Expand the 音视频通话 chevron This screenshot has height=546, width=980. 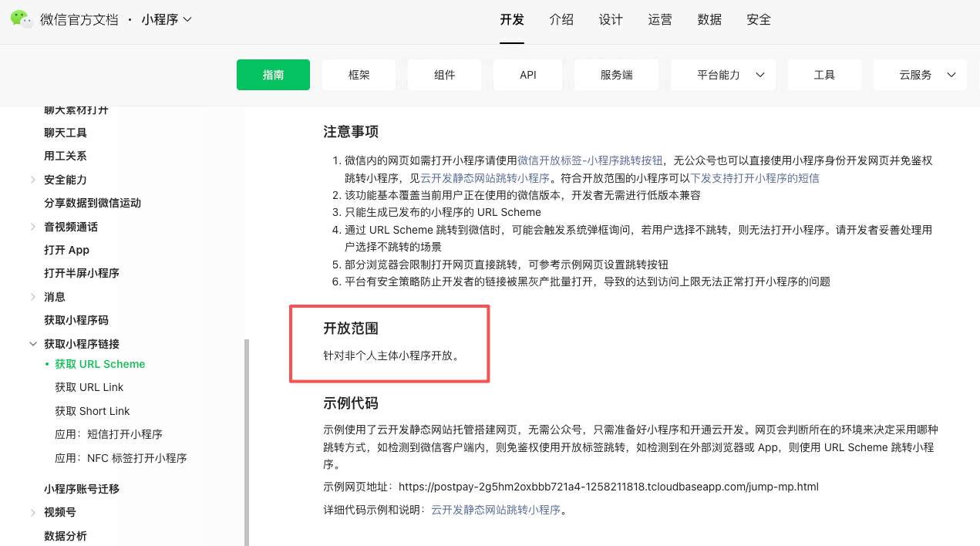tap(33, 227)
